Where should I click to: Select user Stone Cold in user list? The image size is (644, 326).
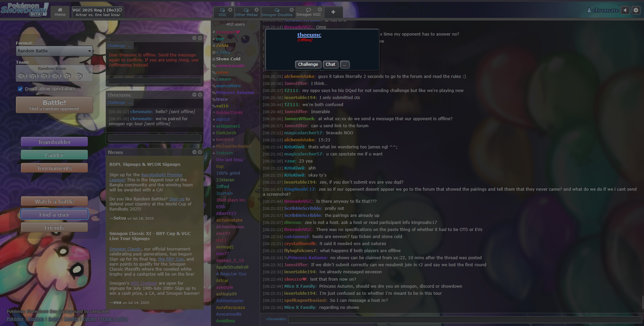coord(228,59)
